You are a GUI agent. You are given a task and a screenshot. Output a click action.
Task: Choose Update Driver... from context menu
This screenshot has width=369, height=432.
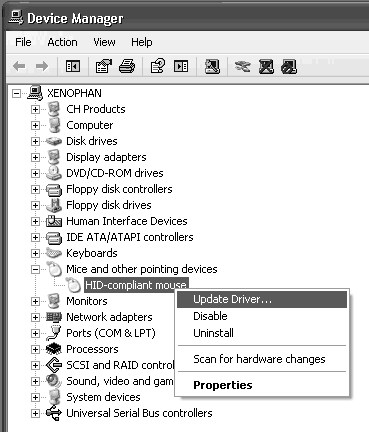[x=262, y=299]
